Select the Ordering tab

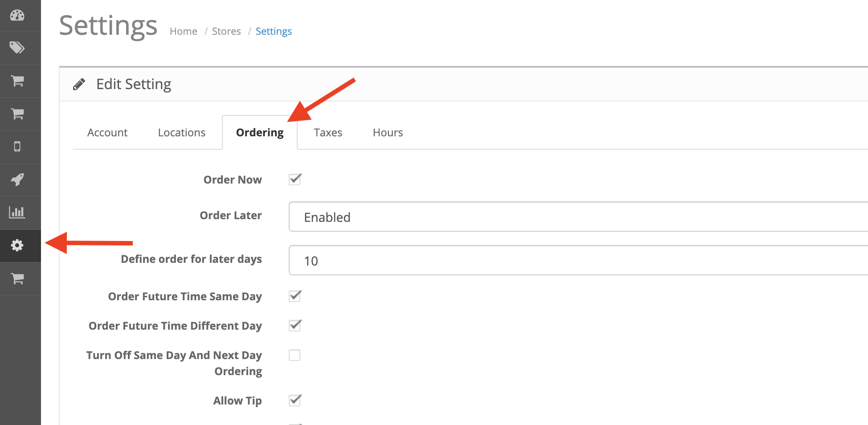click(260, 133)
